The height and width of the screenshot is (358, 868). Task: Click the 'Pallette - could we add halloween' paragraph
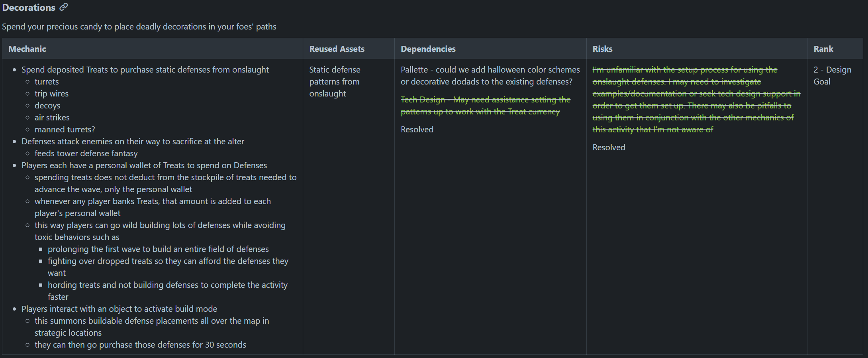(490, 76)
